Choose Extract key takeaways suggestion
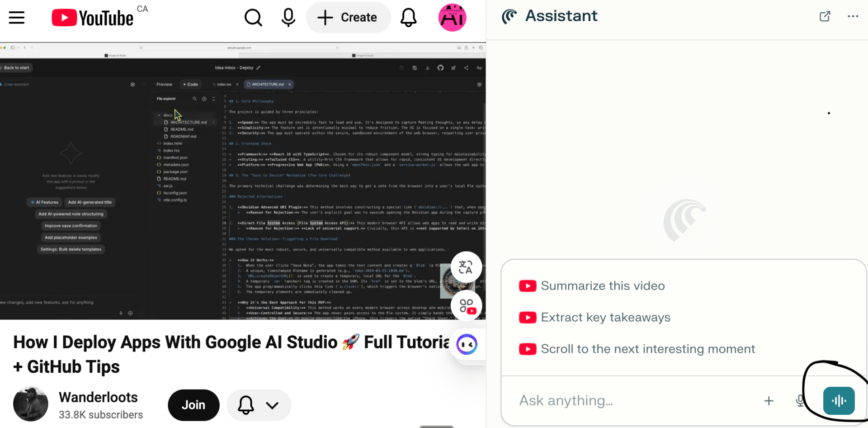Viewport: 868px width, 428px height. tap(594, 318)
